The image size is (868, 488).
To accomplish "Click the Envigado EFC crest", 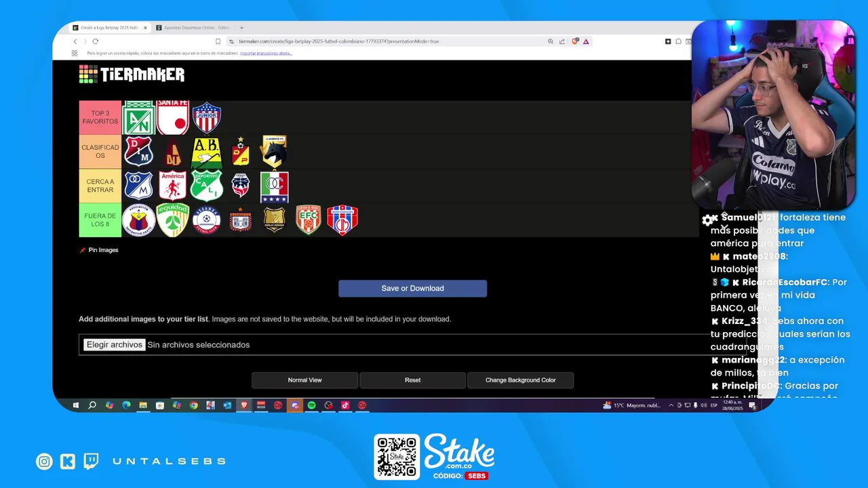I will pos(308,220).
